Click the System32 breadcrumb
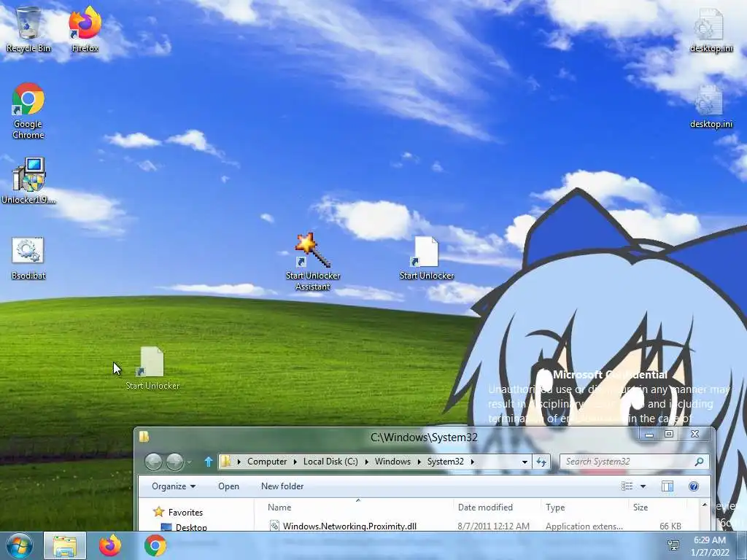Image resolution: width=747 pixels, height=560 pixels. coord(446,462)
